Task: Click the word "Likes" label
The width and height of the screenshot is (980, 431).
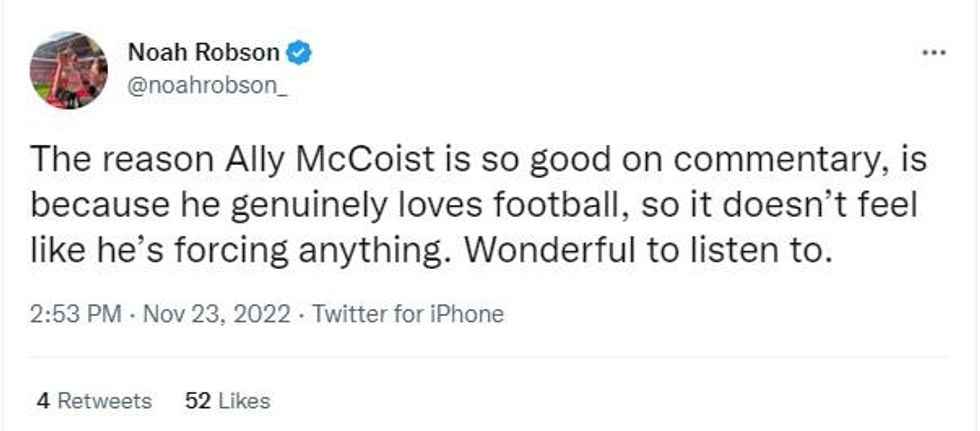Action: click(244, 401)
